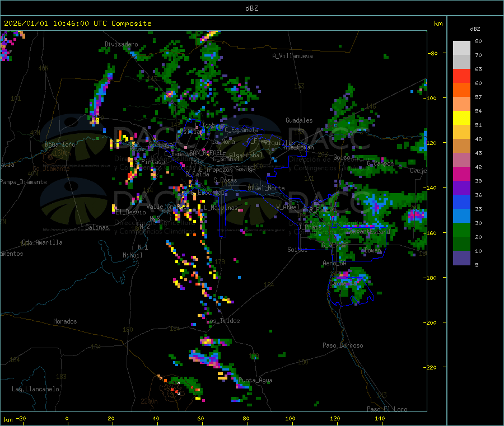Viewport: 504px width, 426px height.
Task: Click the Aero_GA map label
Action: point(335,264)
